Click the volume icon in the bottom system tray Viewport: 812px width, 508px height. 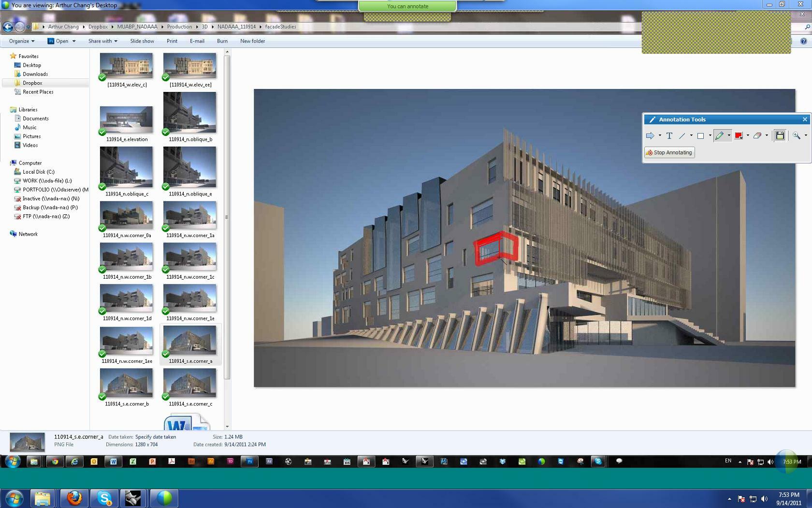point(764,499)
